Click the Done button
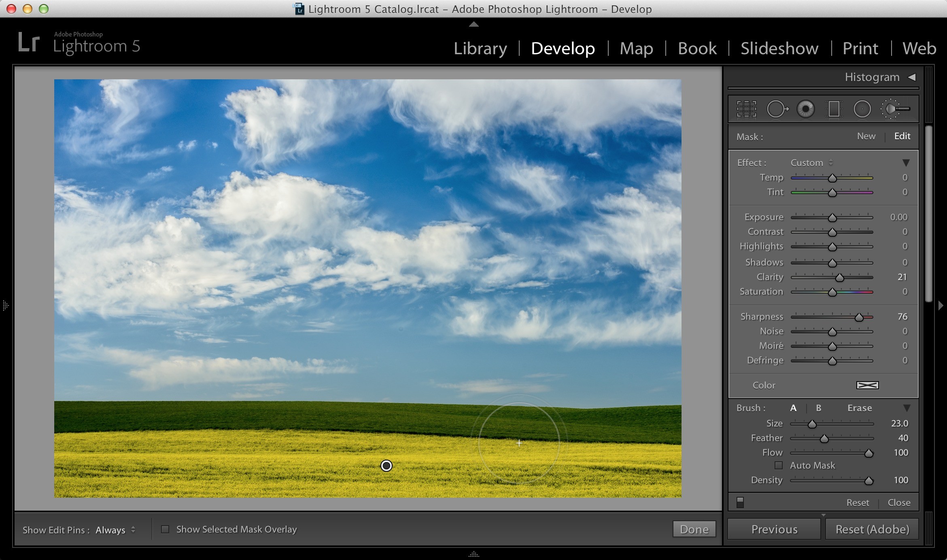This screenshot has width=947, height=560. pos(694,529)
